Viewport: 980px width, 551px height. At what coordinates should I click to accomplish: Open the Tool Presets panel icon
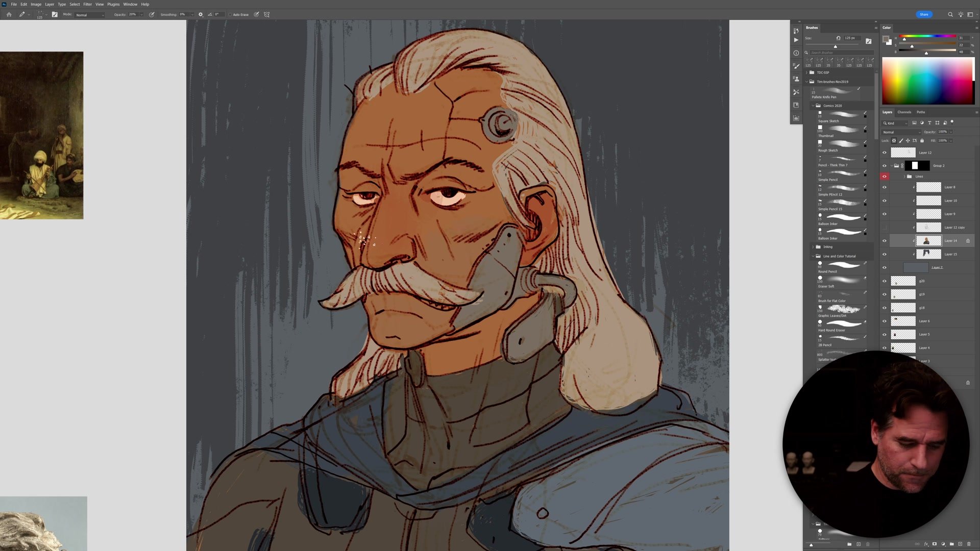[x=796, y=92]
